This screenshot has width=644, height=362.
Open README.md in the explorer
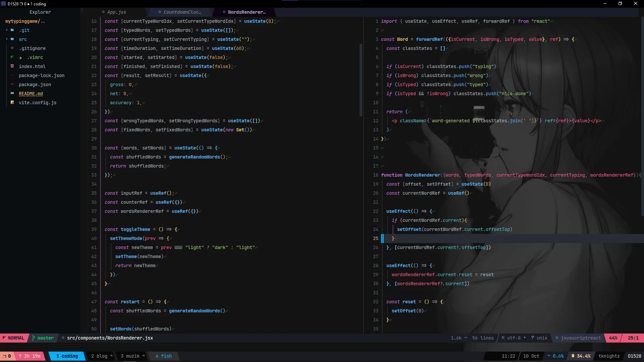coord(31,94)
